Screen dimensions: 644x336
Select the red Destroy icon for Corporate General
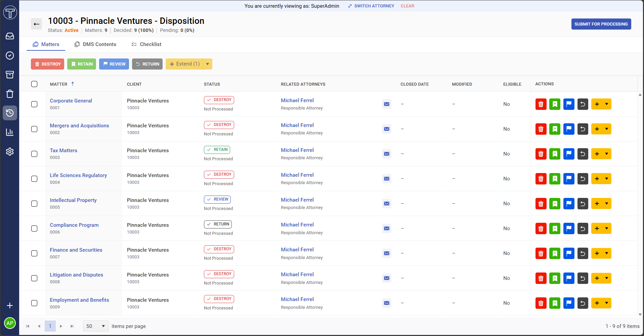click(541, 104)
